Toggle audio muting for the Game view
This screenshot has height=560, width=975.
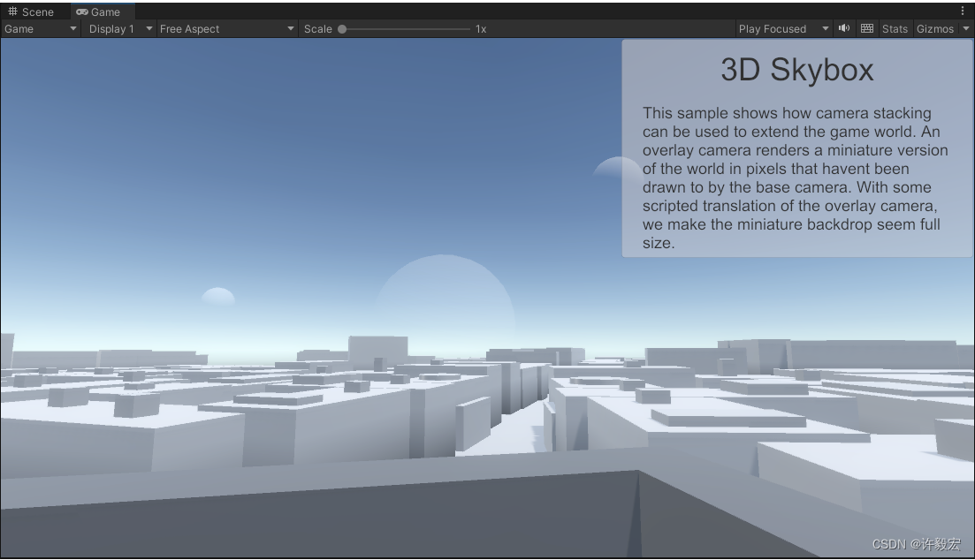click(x=843, y=28)
